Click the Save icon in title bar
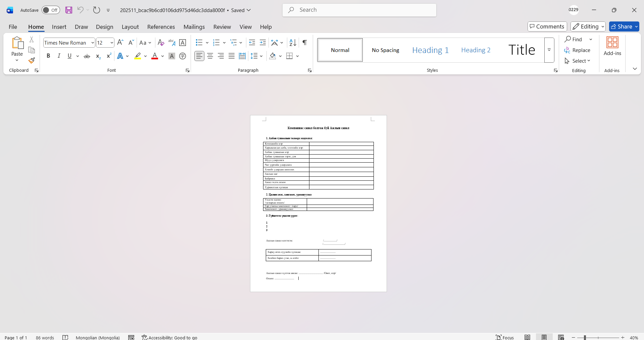Screen dimensions: 644x340 click(69, 10)
